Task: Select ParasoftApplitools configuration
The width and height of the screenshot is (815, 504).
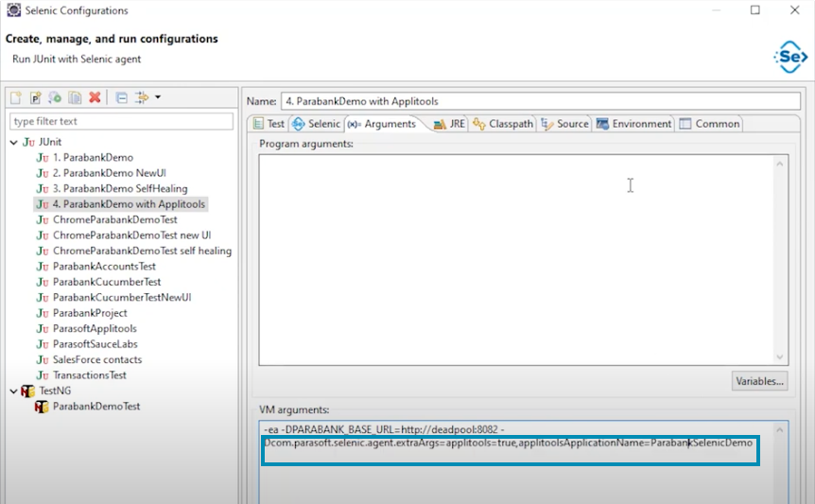Action: [x=95, y=329]
